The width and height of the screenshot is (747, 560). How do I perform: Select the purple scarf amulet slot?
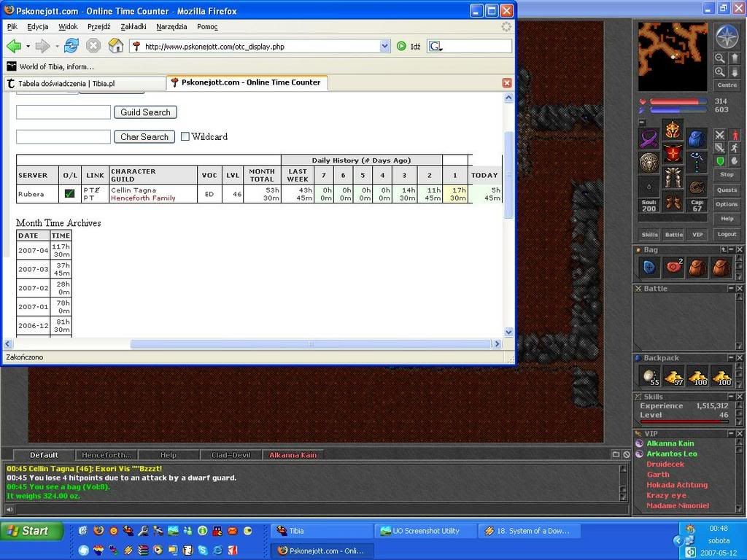tap(649, 139)
